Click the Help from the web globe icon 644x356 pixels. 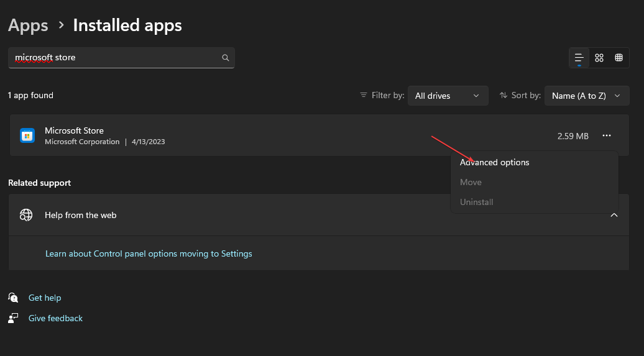click(x=26, y=215)
